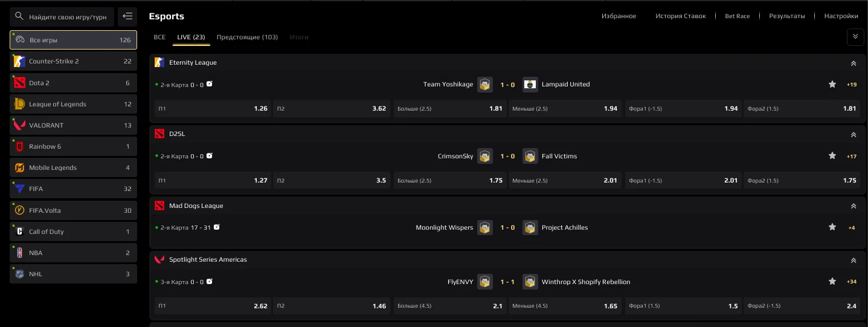The image size is (868, 327).
Task: Click the sidebar collapse menu icon
Action: (127, 16)
